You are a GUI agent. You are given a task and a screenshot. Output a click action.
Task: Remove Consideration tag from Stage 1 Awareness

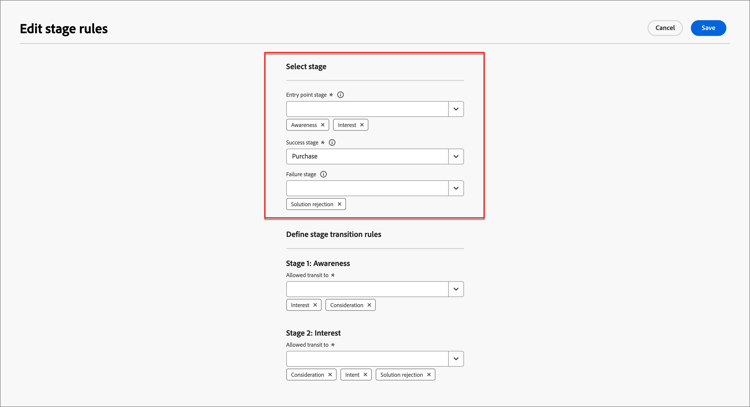click(369, 305)
